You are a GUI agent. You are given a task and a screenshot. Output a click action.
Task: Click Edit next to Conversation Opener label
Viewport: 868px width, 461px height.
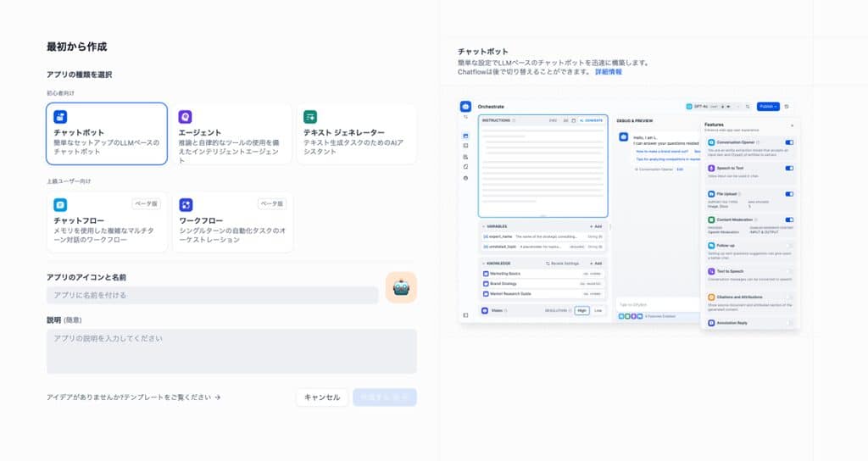681,169
